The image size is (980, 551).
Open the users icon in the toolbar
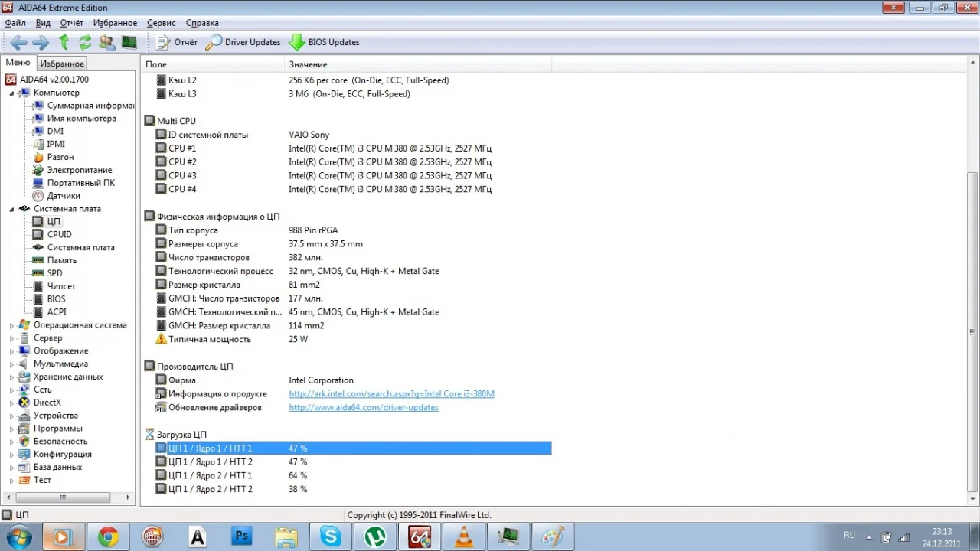[107, 43]
